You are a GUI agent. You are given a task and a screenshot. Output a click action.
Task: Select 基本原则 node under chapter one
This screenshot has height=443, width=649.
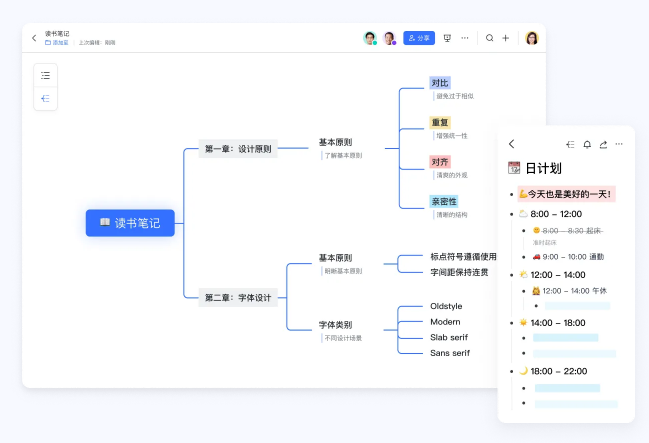click(x=335, y=142)
